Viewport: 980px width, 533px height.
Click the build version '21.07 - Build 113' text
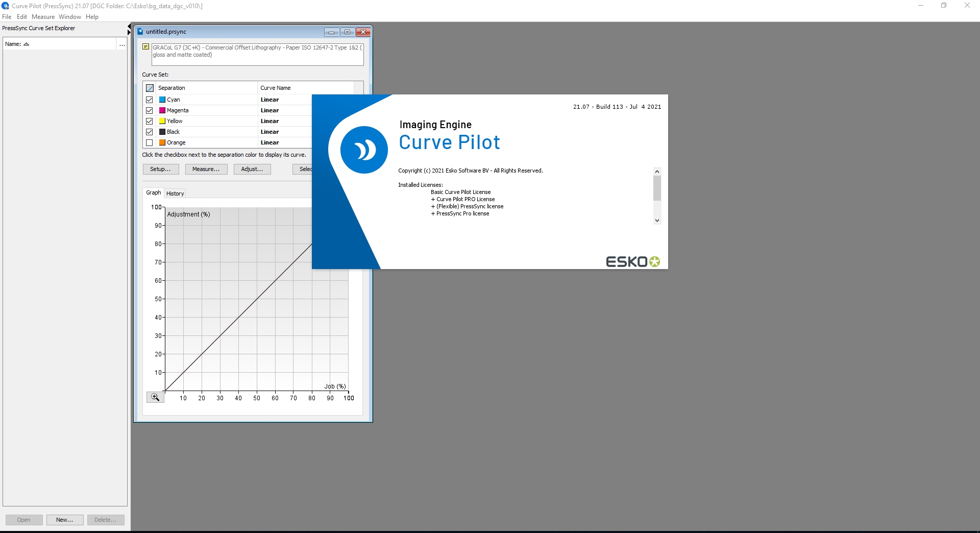click(598, 107)
